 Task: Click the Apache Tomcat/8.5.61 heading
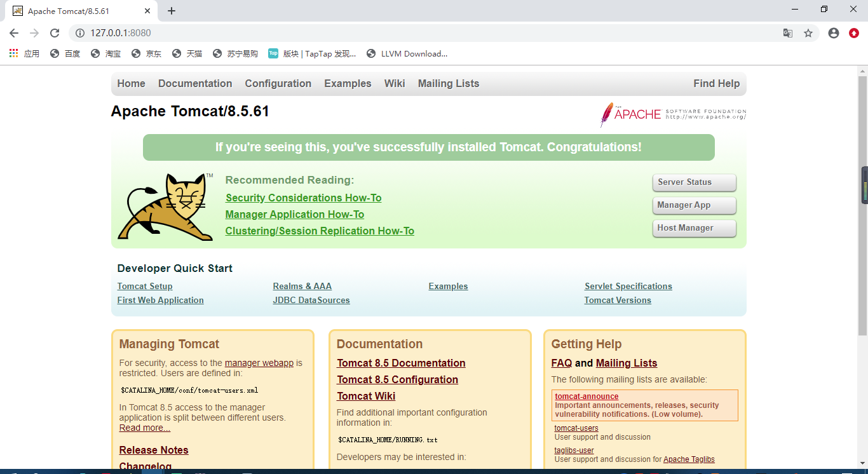(x=190, y=112)
